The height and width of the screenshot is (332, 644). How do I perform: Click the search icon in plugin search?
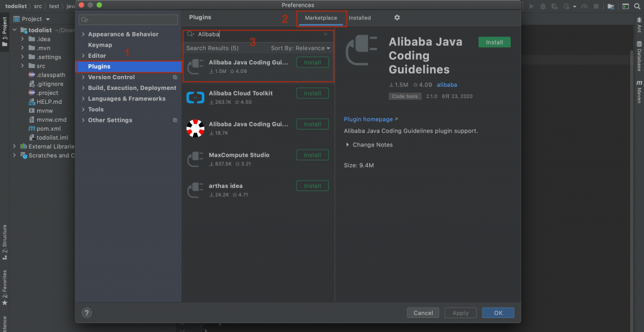[x=191, y=35]
